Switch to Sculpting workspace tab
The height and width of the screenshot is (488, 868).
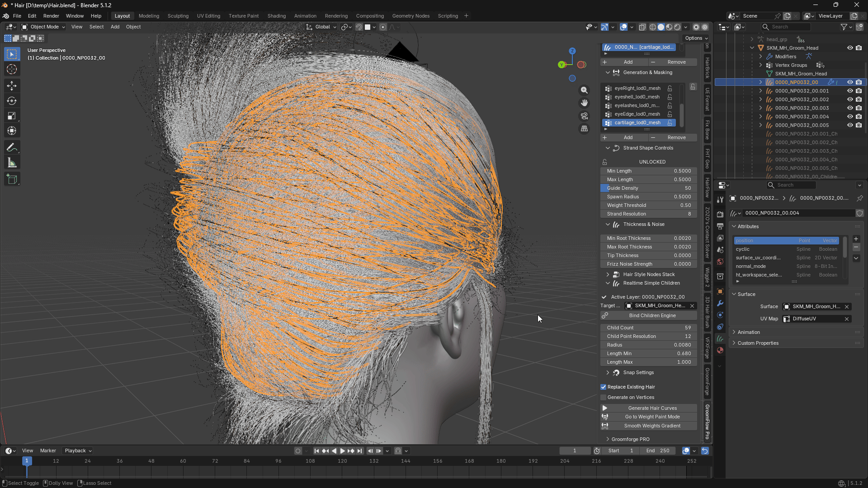178,16
